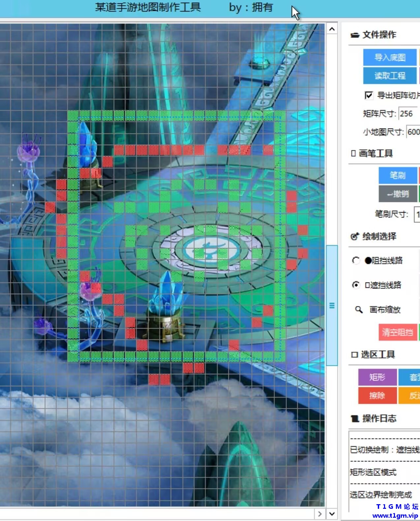420x521 pixels.
Task: Click the 选区边界绘制完成 log entry
Action: pyautogui.click(x=381, y=495)
